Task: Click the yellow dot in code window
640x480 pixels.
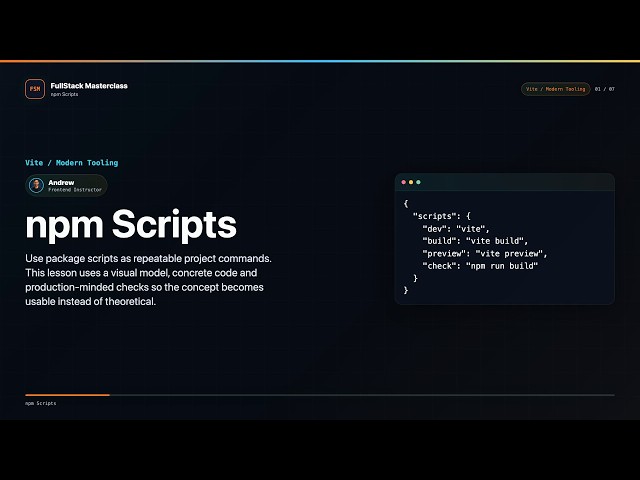Action: point(411,182)
